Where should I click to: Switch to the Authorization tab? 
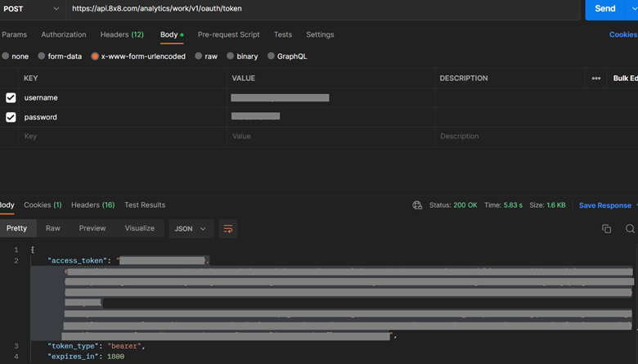pyautogui.click(x=63, y=34)
